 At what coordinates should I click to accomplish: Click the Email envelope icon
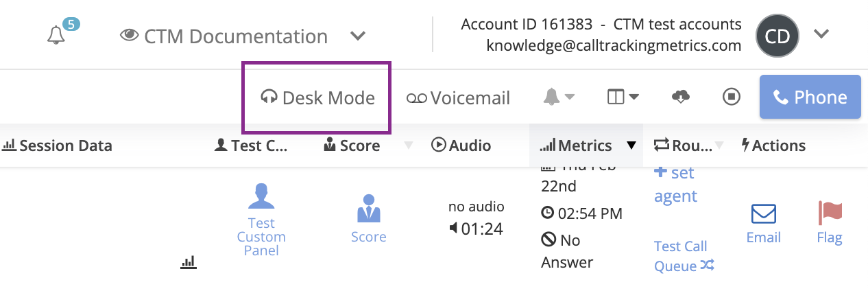[x=763, y=215]
